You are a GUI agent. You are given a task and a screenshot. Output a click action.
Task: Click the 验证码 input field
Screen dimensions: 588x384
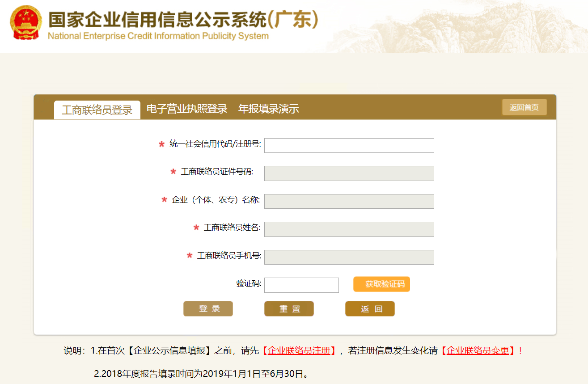click(x=301, y=285)
